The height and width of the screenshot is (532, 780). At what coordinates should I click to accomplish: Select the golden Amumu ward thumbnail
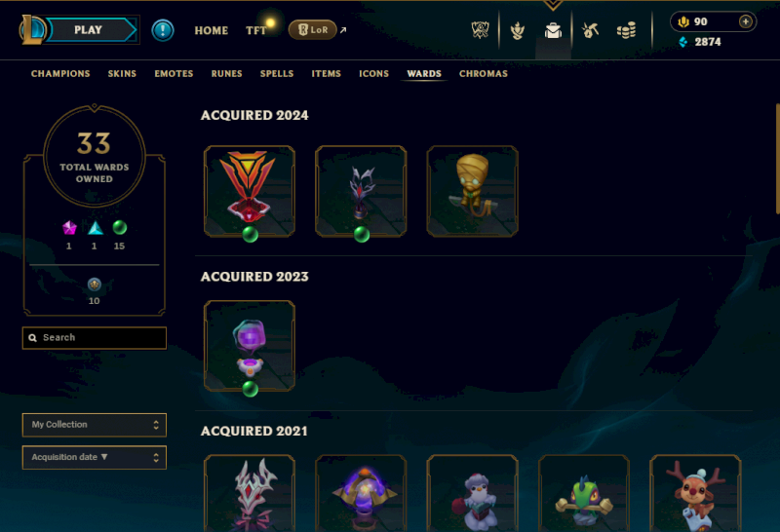point(472,191)
